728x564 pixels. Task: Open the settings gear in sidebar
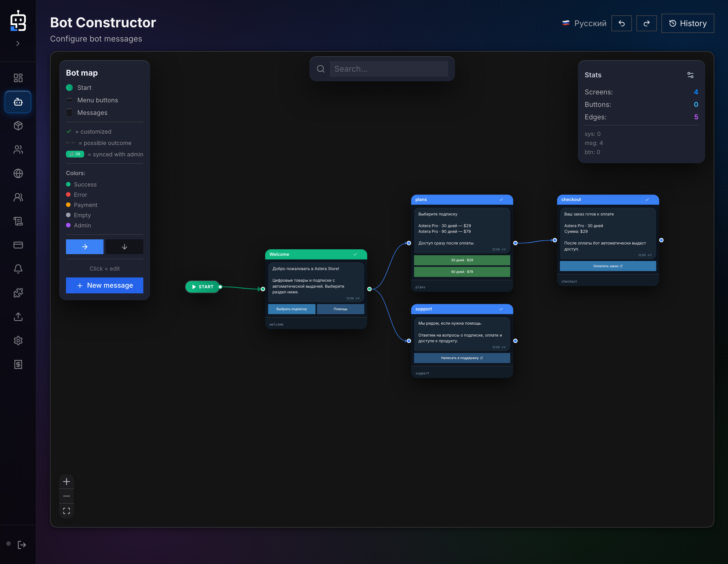click(x=18, y=341)
